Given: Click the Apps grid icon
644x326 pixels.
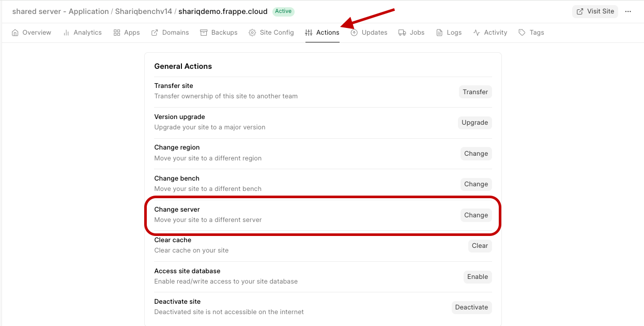Looking at the screenshot, I should click(117, 33).
